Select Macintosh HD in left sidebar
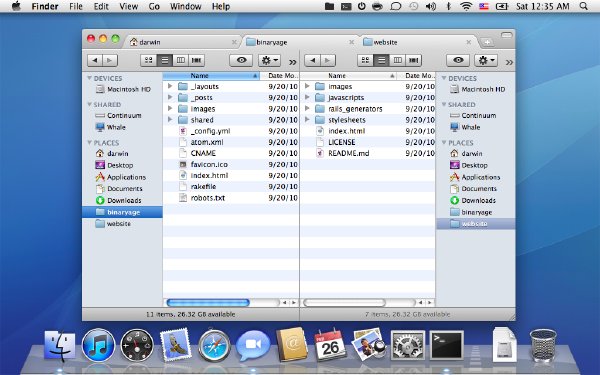 123,89
